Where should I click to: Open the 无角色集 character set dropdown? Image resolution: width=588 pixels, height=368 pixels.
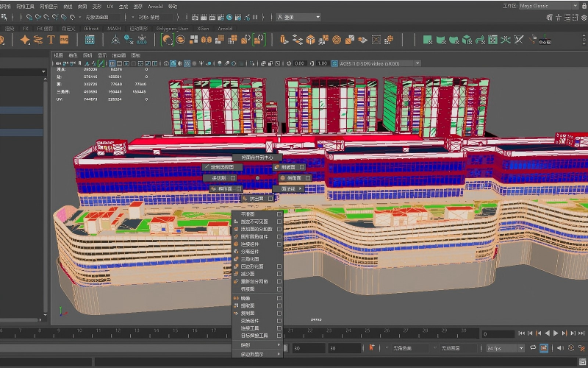411,348
